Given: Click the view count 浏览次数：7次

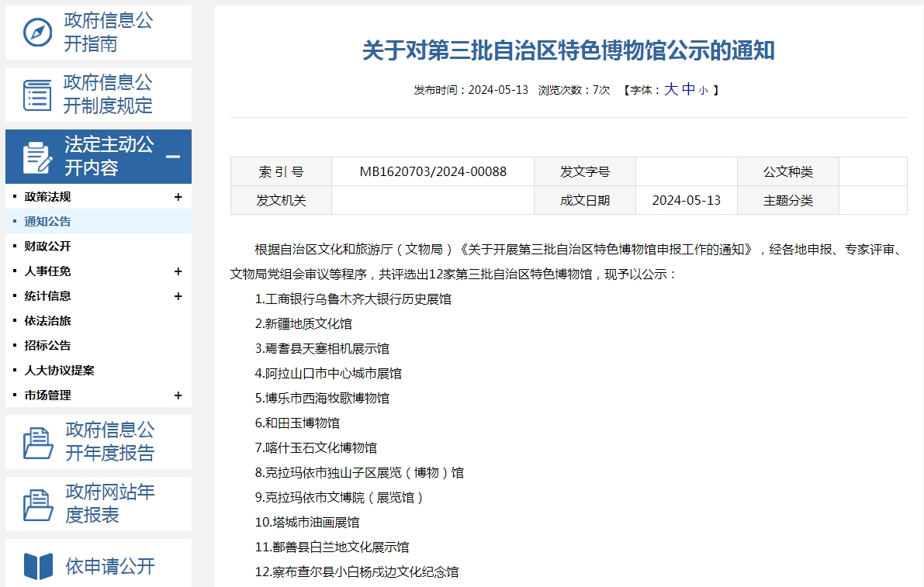Looking at the screenshot, I should coord(573,90).
